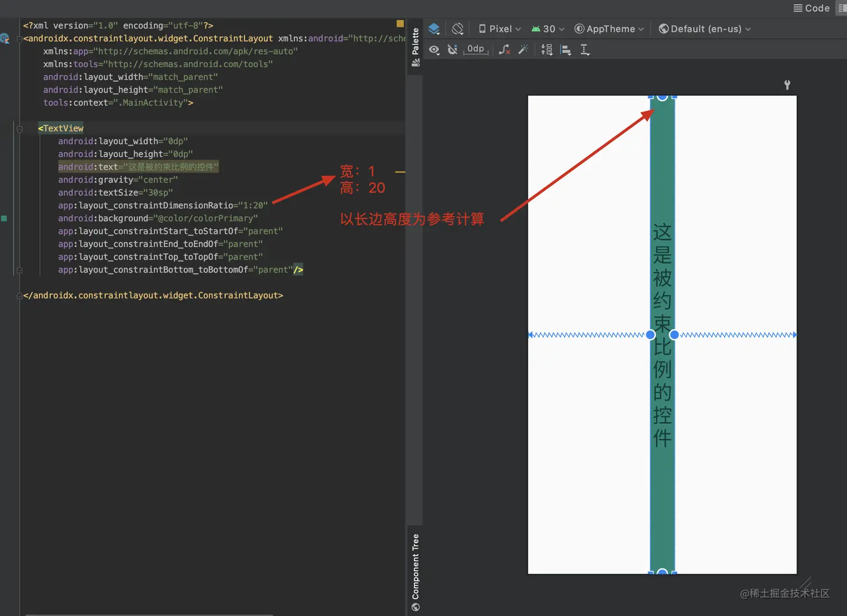Click the layout_constraintBottom_toBottomOf line

pyautogui.click(x=180, y=270)
